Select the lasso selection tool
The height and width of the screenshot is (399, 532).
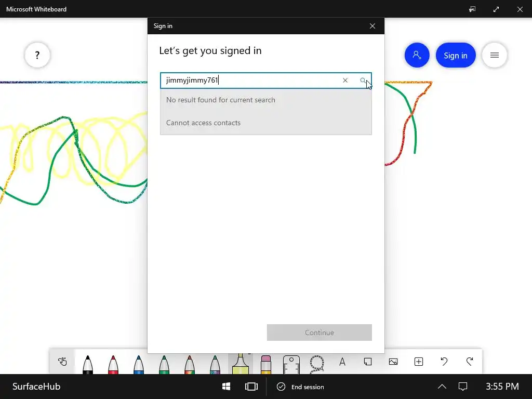click(x=317, y=364)
